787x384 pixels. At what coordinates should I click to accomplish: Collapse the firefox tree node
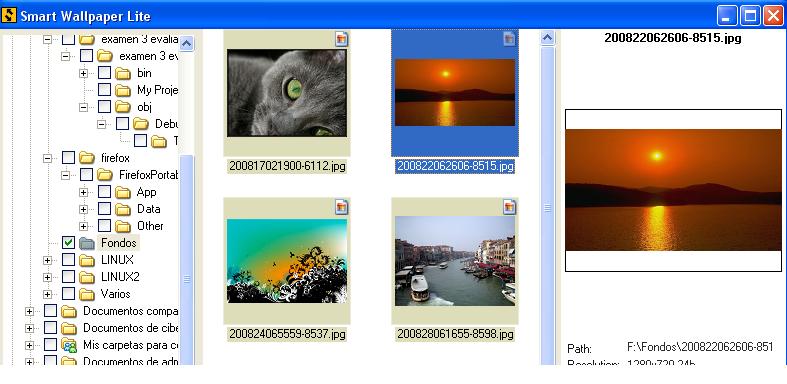coord(47,159)
